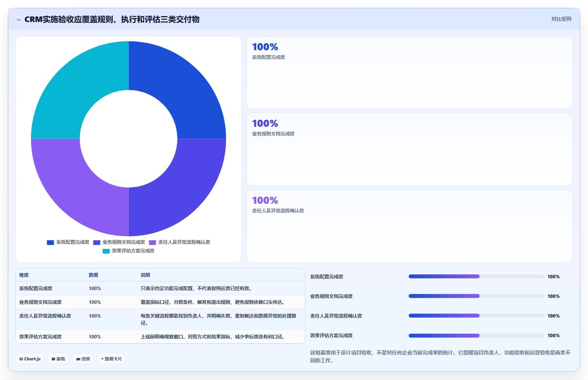The width and height of the screenshot is (588, 380).
Task: Toggle 责任人及异常流程确认度 legend color box
Action: [152, 243]
